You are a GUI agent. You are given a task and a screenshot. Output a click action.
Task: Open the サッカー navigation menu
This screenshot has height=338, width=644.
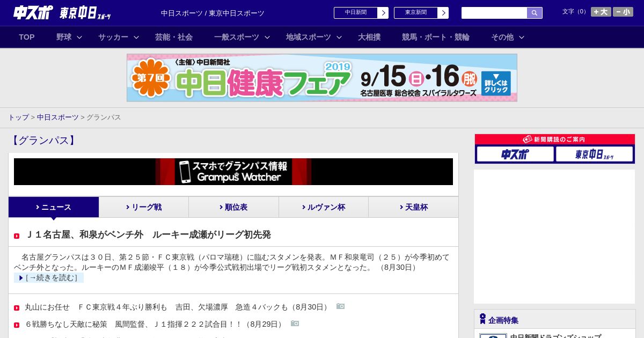[x=113, y=37]
